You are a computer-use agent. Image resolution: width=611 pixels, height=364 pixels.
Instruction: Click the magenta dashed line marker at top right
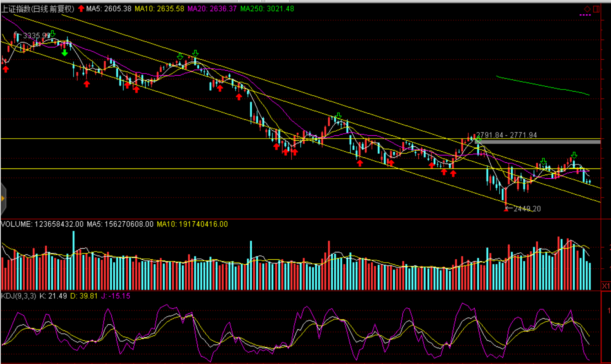click(x=585, y=15)
